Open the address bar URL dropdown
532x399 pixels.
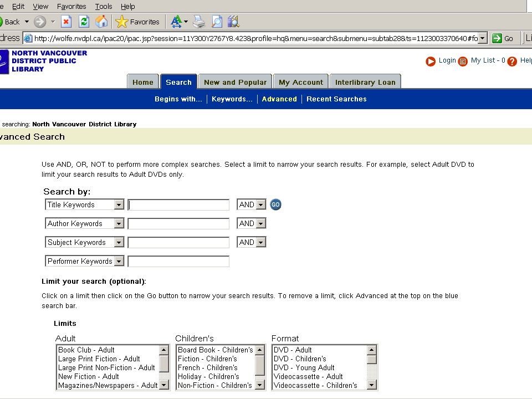[x=483, y=38]
